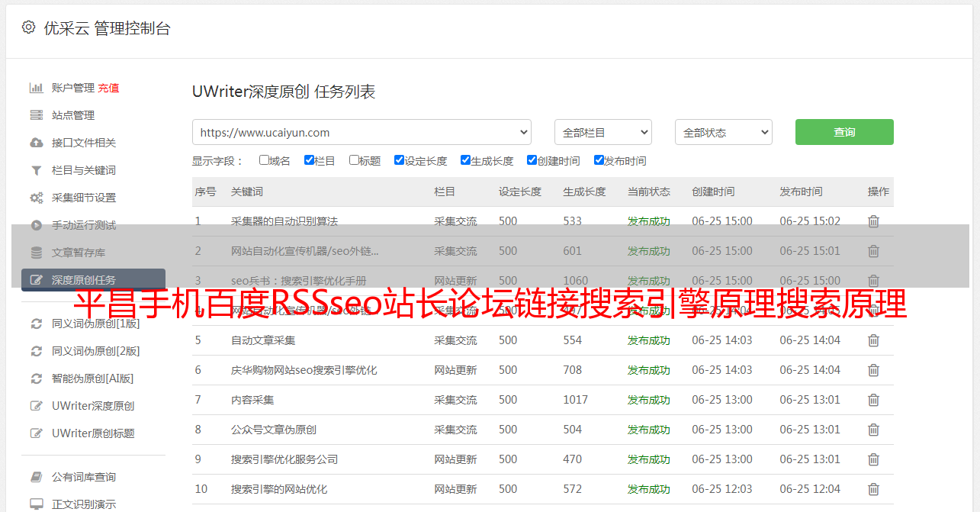Viewport: 980px width, 512px height.
Task: Click keyword 采集器的自动识别算法
Action: click(x=284, y=221)
